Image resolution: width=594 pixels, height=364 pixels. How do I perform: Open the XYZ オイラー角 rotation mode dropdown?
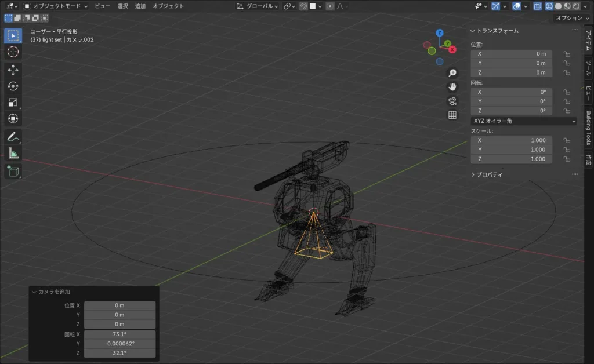(x=523, y=121)
